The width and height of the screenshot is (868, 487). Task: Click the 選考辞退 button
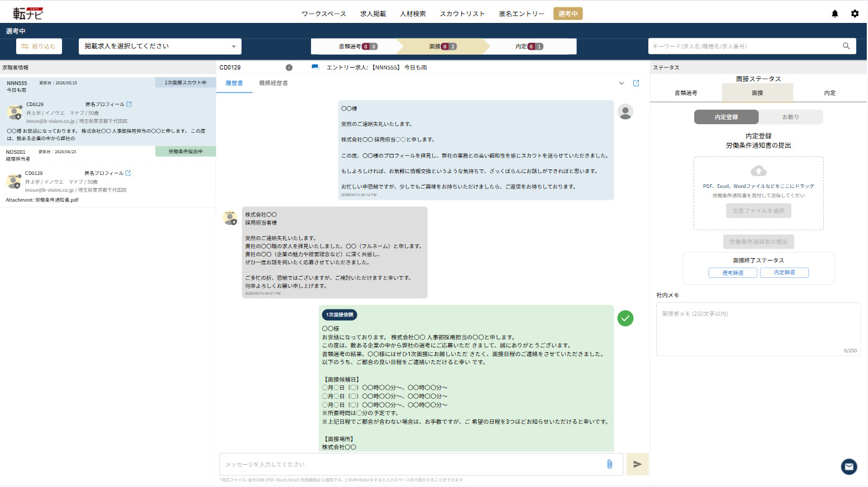(x=733, y=273)
